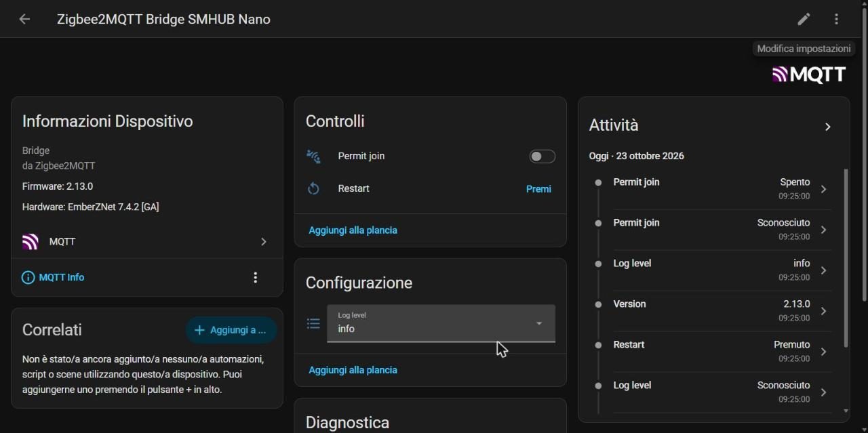Open the three-dot menu beside MQTT Info

coord(256,277)
